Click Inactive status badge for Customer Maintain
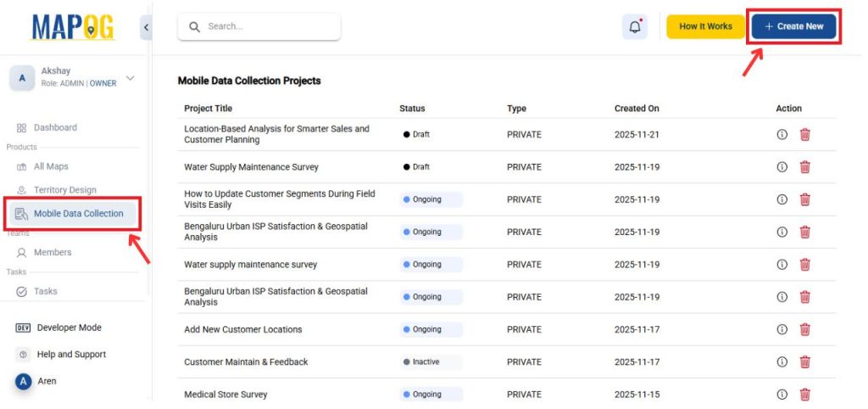Viewport: 868px width, 409px height. point(431,362)
